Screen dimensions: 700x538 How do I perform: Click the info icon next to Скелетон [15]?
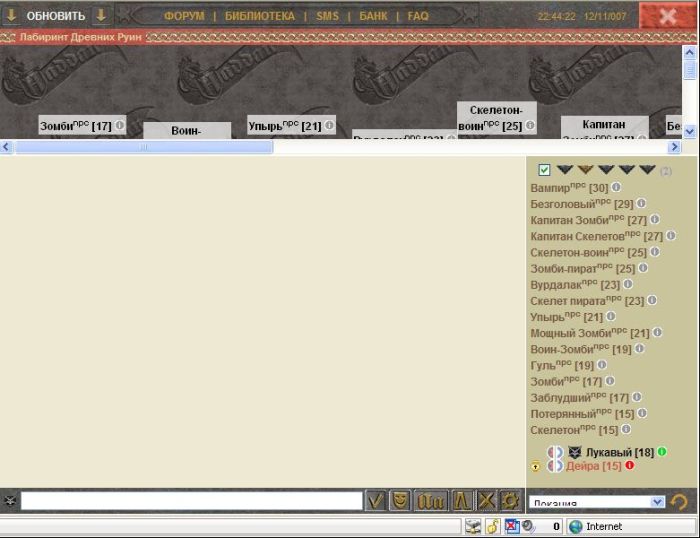point(626,429)
